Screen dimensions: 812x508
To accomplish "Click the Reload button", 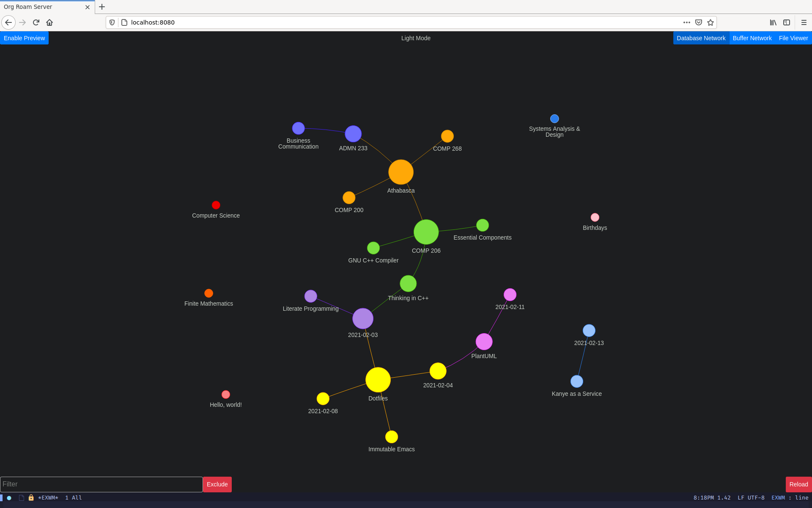I will 798,484.
